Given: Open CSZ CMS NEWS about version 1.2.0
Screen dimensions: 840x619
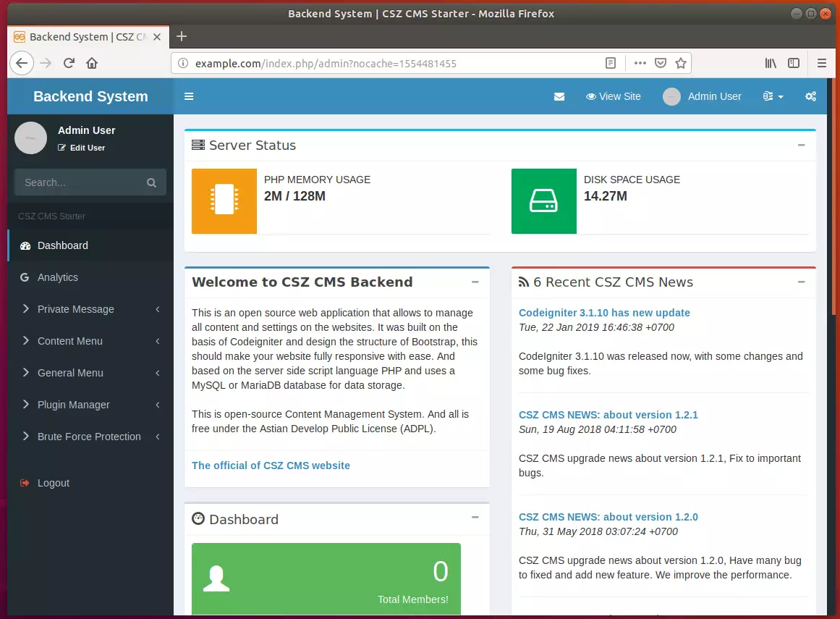Looking at the screenshot, I should pyautogui.click(x=608, y=517).
